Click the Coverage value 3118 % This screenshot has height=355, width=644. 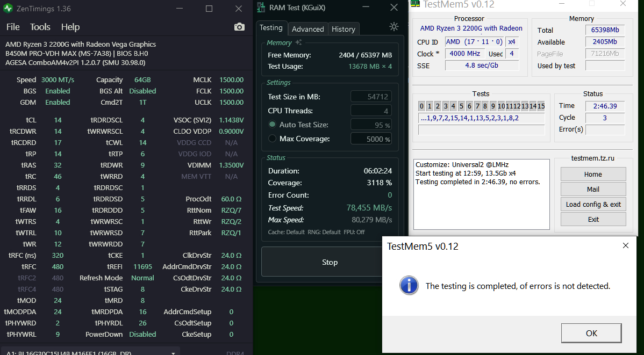pos(379,183)
